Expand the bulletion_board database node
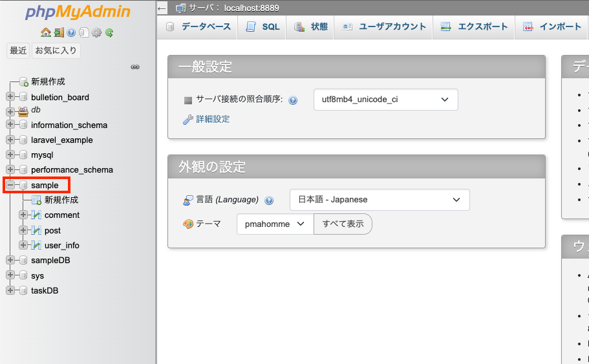This screenshot has height=364, width=589. coord(10,96)
